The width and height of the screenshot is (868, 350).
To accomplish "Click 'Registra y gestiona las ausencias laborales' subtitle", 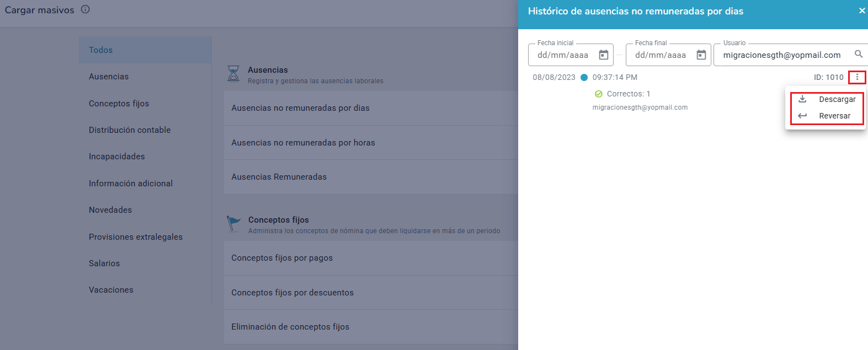I will pyautogui.click(x=316, y=81).
